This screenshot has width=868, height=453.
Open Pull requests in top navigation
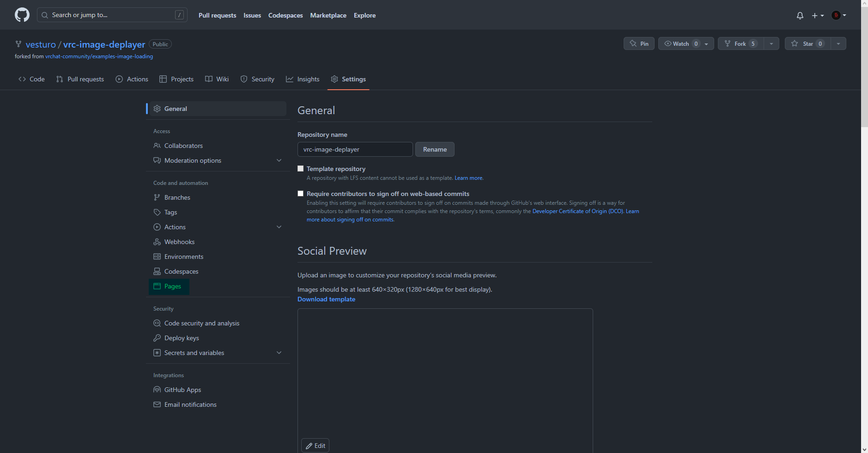click(217, 15)
